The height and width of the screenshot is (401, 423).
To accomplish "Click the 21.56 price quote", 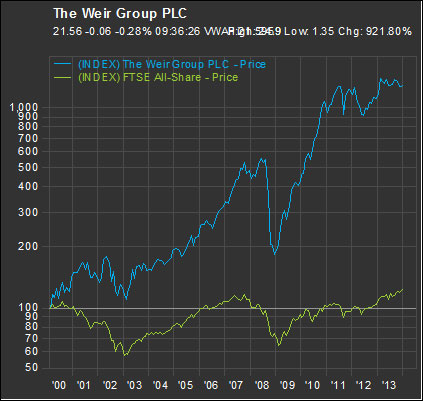I will tap(68, 32).
